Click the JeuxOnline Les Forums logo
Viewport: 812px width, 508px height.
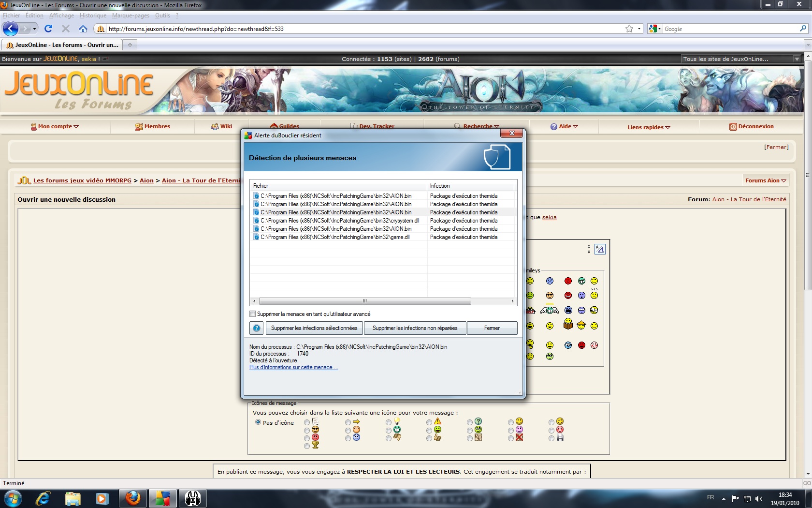coord(79,90)
